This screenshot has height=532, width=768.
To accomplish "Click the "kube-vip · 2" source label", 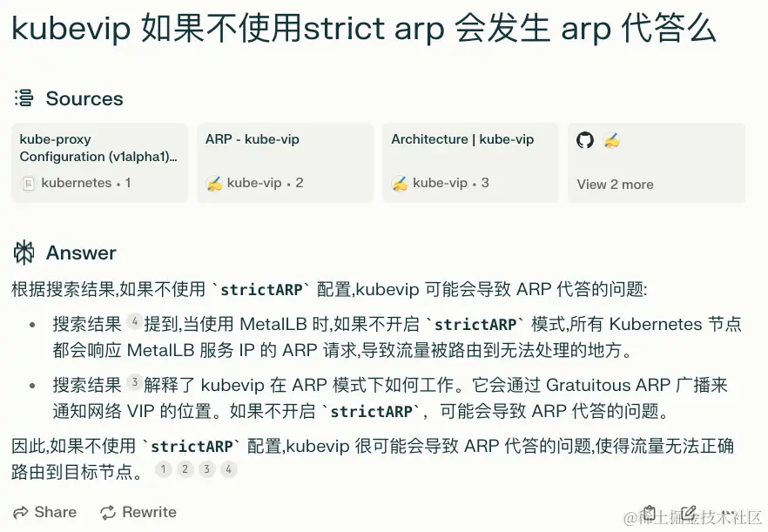I will click(265, 183).
